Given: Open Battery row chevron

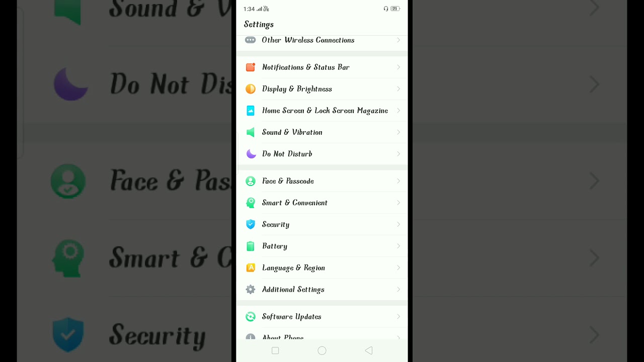Looking at the screenshot, I should pos(398,246).
